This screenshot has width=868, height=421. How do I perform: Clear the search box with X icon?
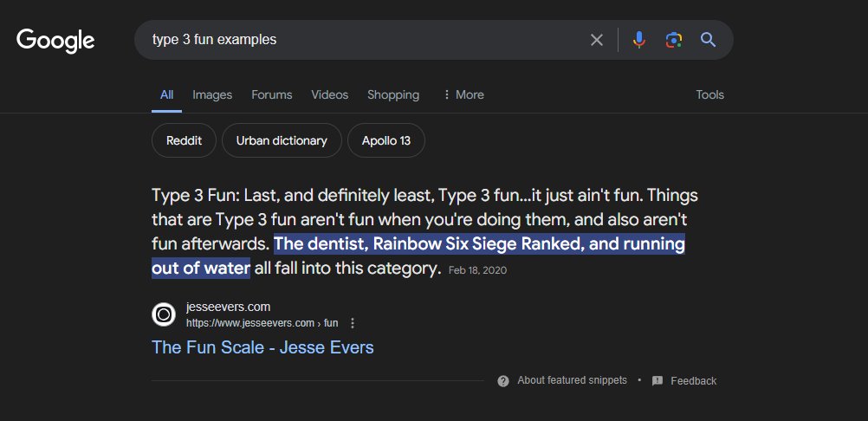pos(596,40)
